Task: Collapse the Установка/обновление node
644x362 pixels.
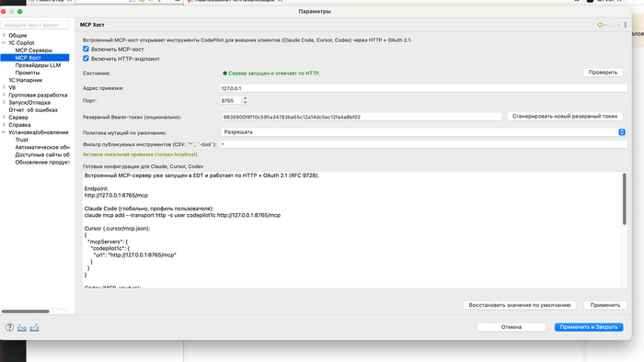Action: click(x=4, y=132)
